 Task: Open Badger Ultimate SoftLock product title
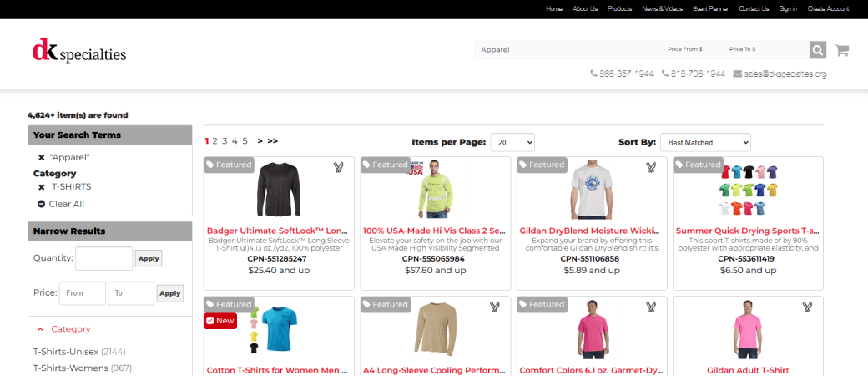pos(278,231)
